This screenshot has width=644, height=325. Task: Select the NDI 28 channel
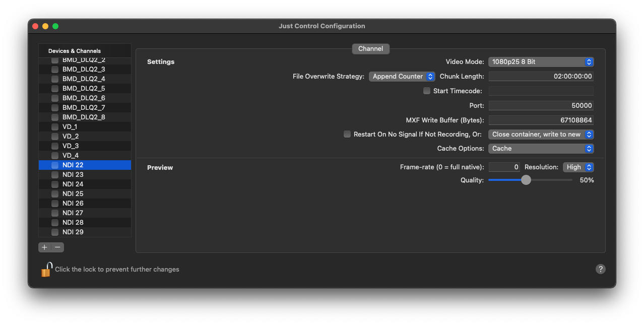[85, 223]
